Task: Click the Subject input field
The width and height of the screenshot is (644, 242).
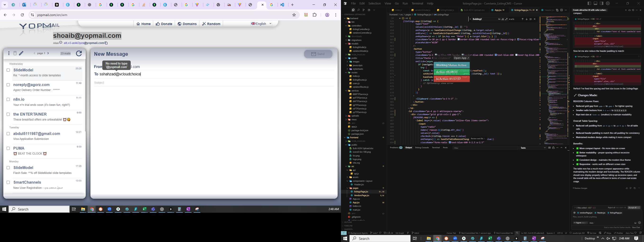Action: point(214,82)
